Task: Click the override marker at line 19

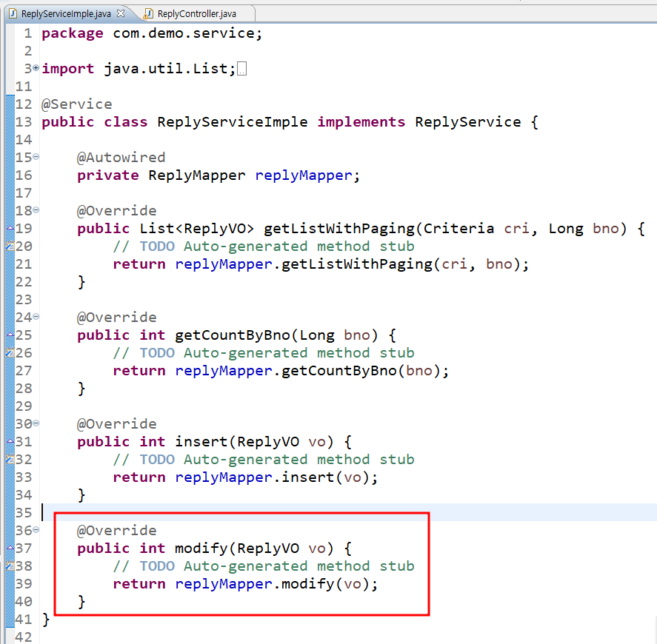Action: point(10,228)
